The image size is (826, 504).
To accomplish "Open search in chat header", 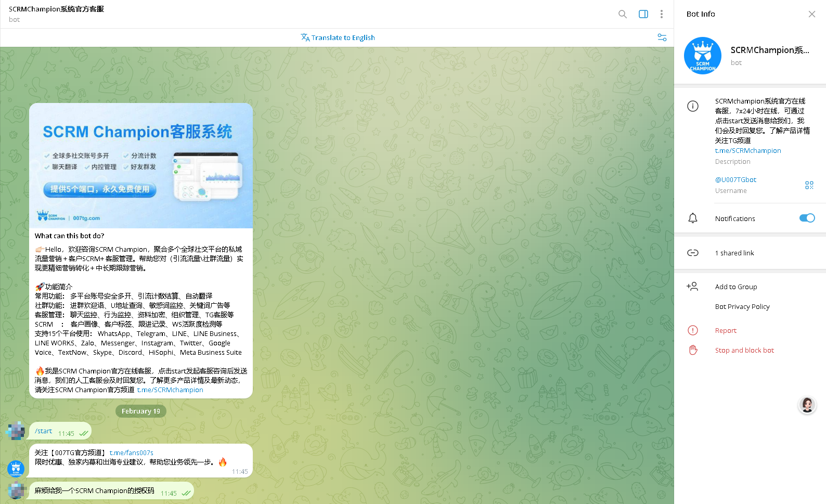I will [x=622, y=14].
